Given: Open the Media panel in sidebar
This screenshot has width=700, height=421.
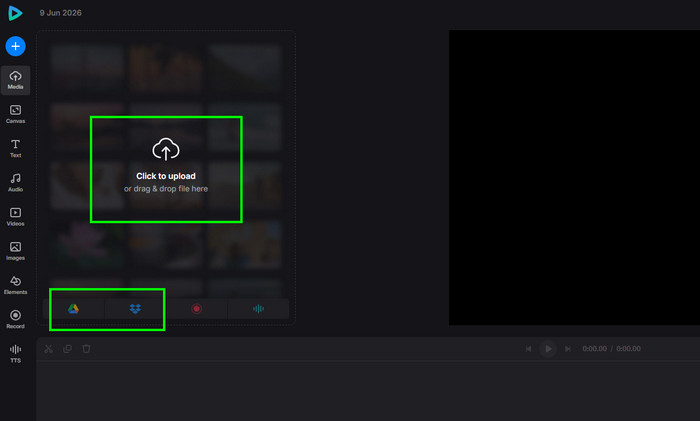Looking at the screenshot, I should point(16,80).
